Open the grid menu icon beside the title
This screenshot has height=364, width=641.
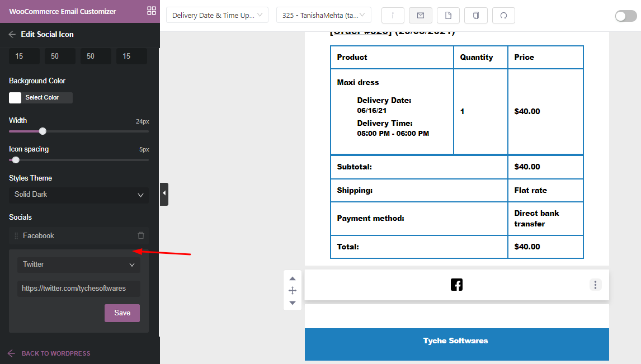coord(151,11)
